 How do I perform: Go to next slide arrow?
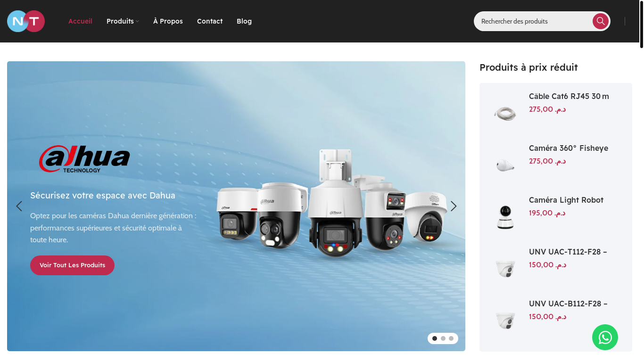tap(454, 206)
